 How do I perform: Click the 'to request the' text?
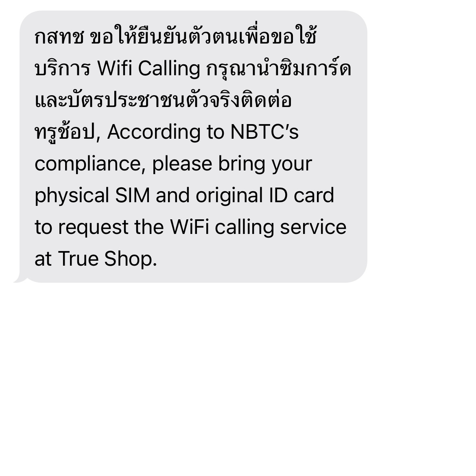point(99,227)
